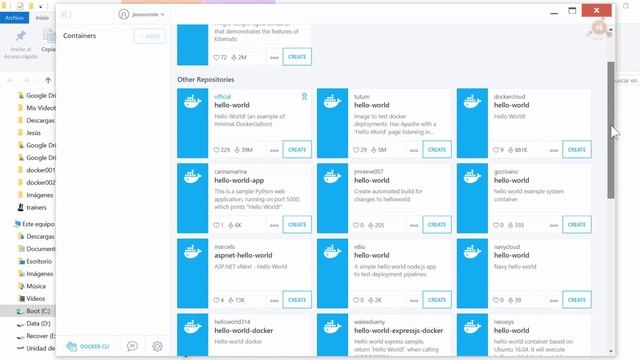Image resolution: width=640 pixels, height=360 pixels.
Task: Click the Kitematic vertical scrollbar thumb
Action: point(611,130)
